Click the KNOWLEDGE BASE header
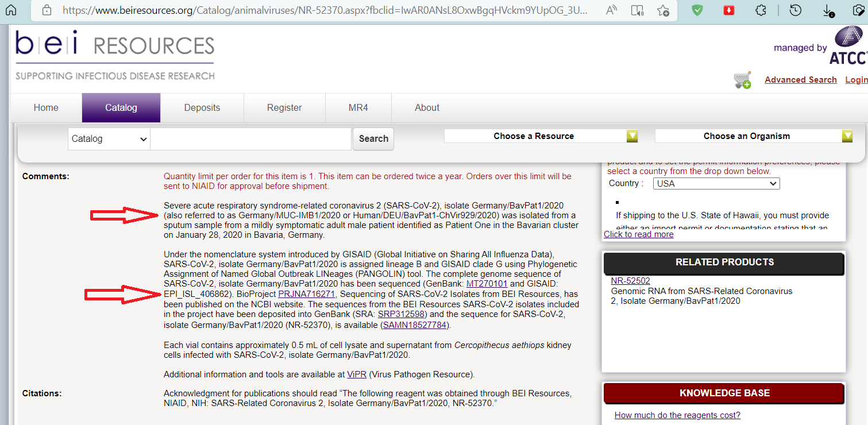Viewport: 868px width, 425px height. coord(724,393)
